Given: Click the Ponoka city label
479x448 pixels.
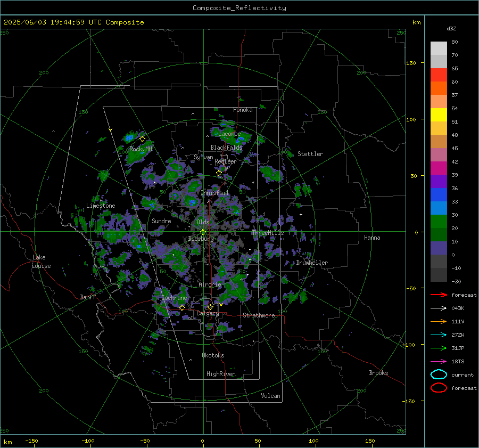Looking at the screenshot, I should [243, 110].
